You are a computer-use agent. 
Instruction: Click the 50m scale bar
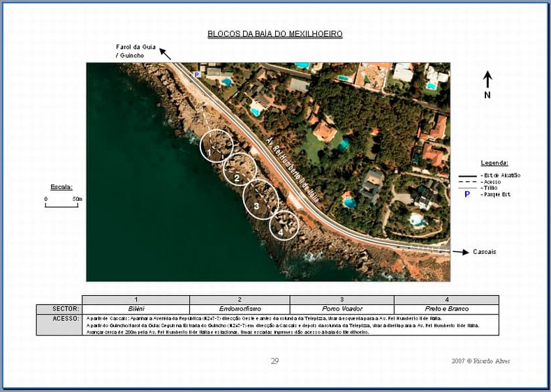point(63,205)
